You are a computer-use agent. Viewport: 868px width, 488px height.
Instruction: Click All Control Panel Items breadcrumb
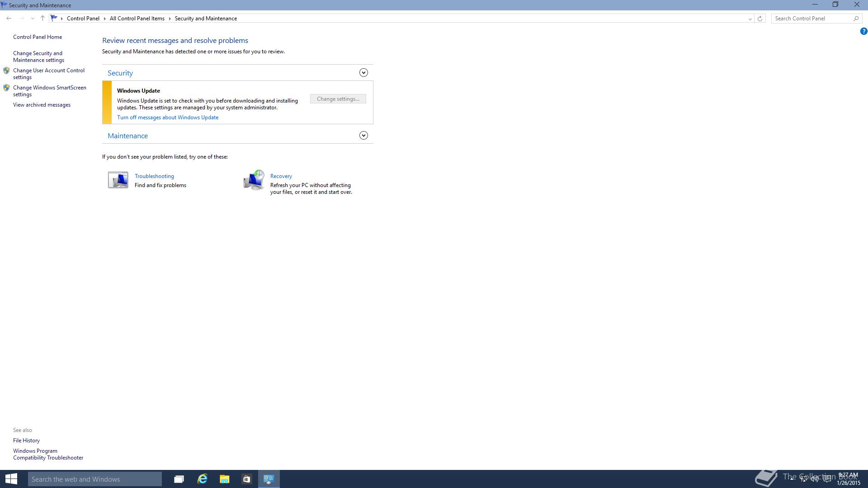[x=137, y=19]
